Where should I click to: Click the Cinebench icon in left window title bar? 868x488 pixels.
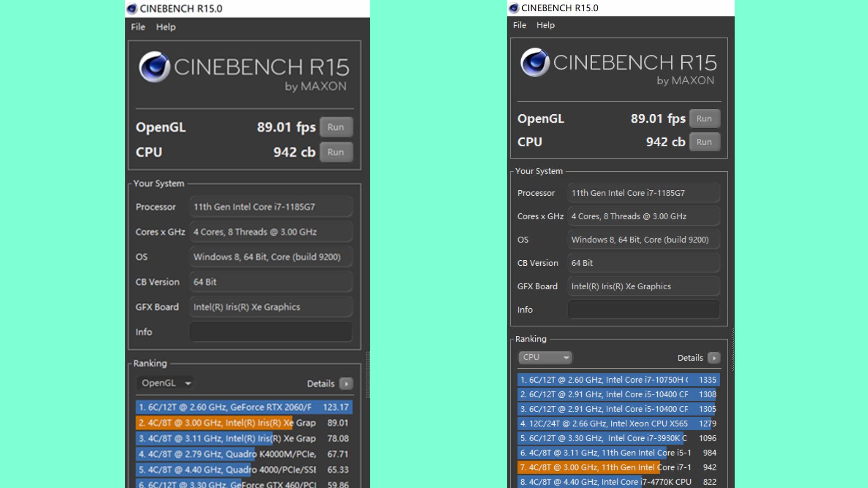coord(132,9)
